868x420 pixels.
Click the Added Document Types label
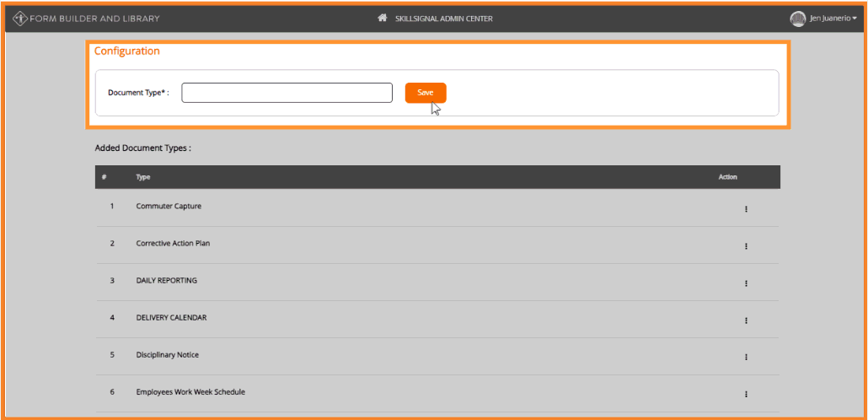coord(142,148)
